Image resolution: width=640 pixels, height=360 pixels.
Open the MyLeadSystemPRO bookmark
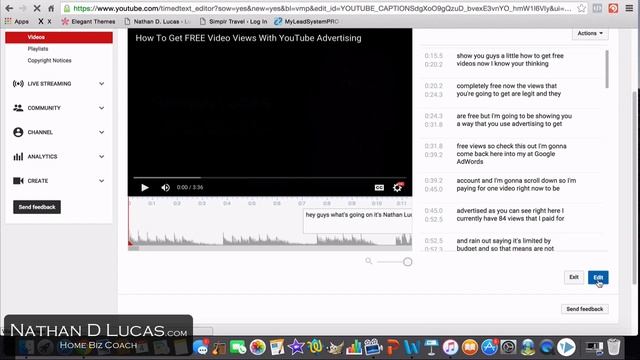[307, 21]
